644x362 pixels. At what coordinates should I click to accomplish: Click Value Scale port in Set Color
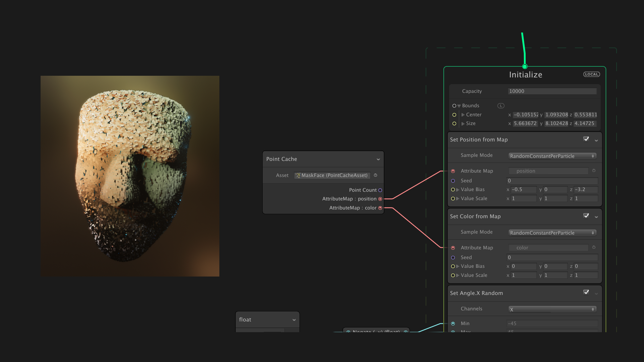pos(453,276)
